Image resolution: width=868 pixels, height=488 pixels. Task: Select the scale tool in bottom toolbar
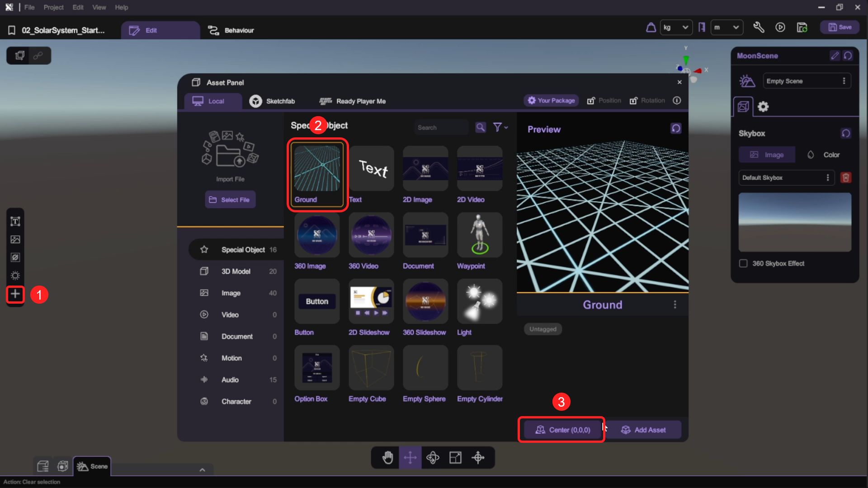[x=455, y=458]
